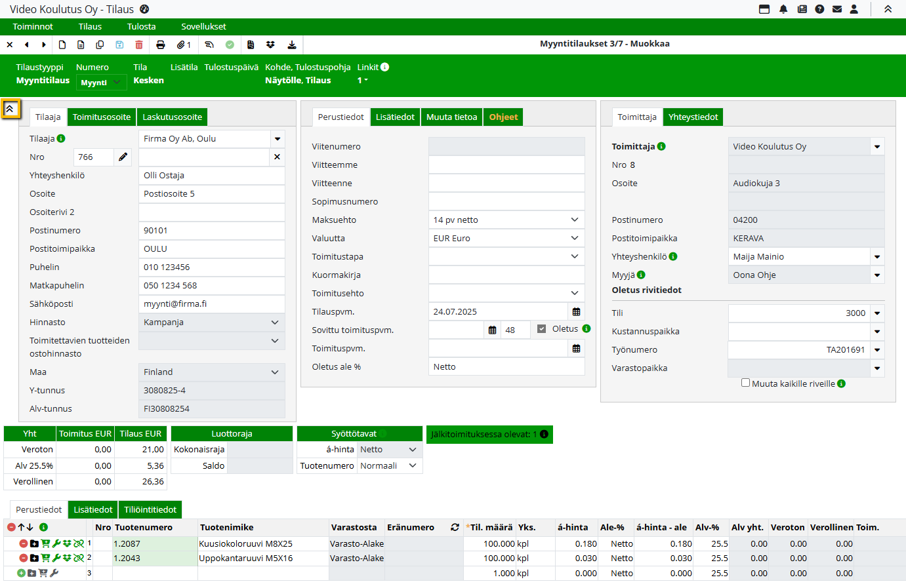The width and height of the screenshot is (906, 588).
Task: Open the Myyjä dropdown arrow
Action: pos(877,275)
